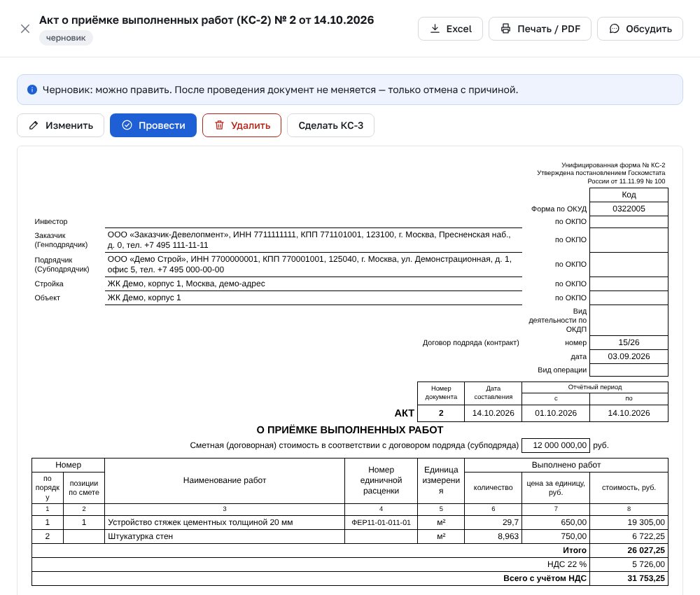Click the blue info icon in the draft notice
The width and height of the screenshot is (700, 595).
[32, 90]
